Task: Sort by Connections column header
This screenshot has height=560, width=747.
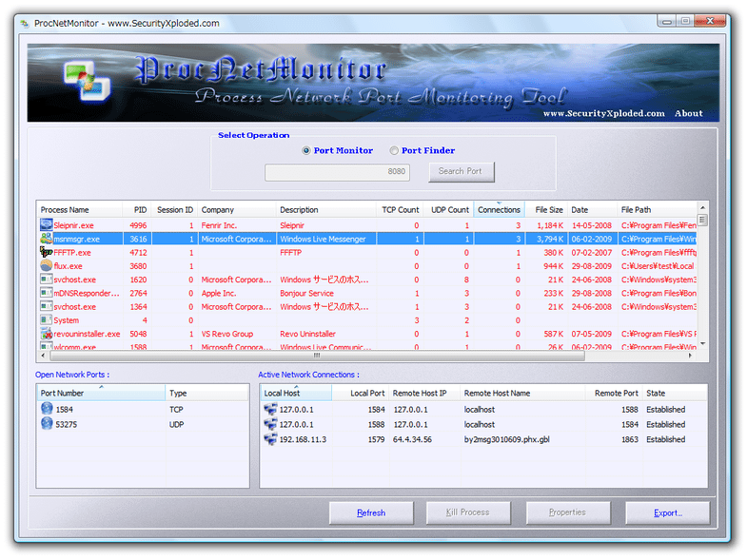Action: (499, 209)
